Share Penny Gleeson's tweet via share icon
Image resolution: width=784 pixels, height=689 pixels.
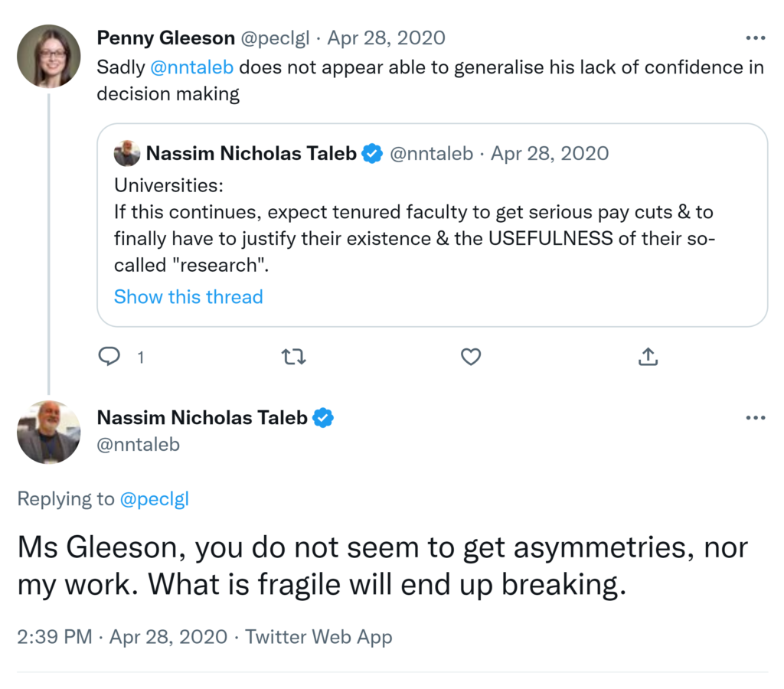648,356
